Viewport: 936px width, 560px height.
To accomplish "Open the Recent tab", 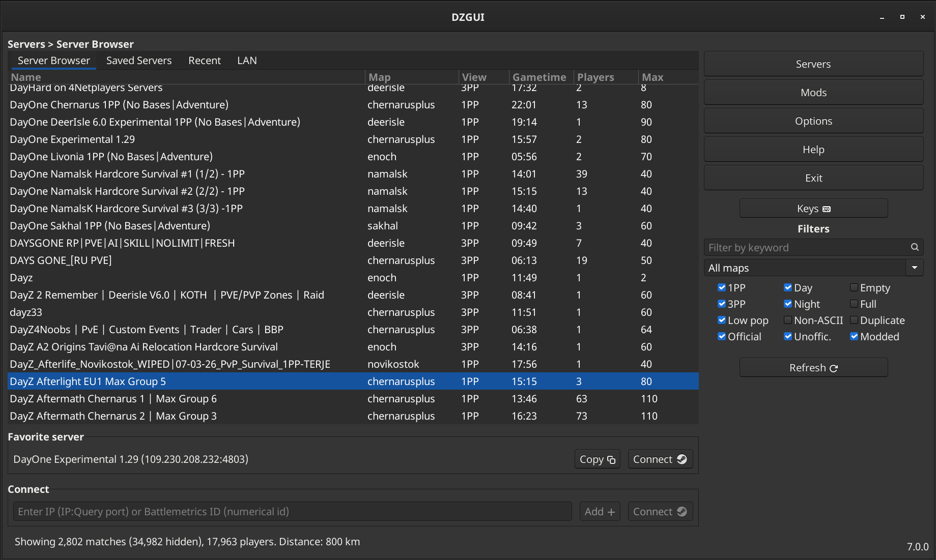I will [x=205, y=61].
